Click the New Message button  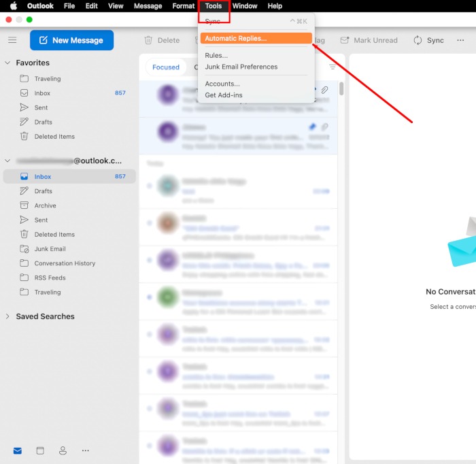71,40
